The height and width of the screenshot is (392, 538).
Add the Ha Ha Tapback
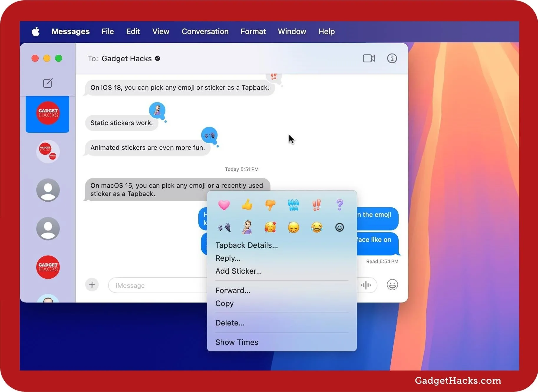pyautogui.click(x=293, y=205)
